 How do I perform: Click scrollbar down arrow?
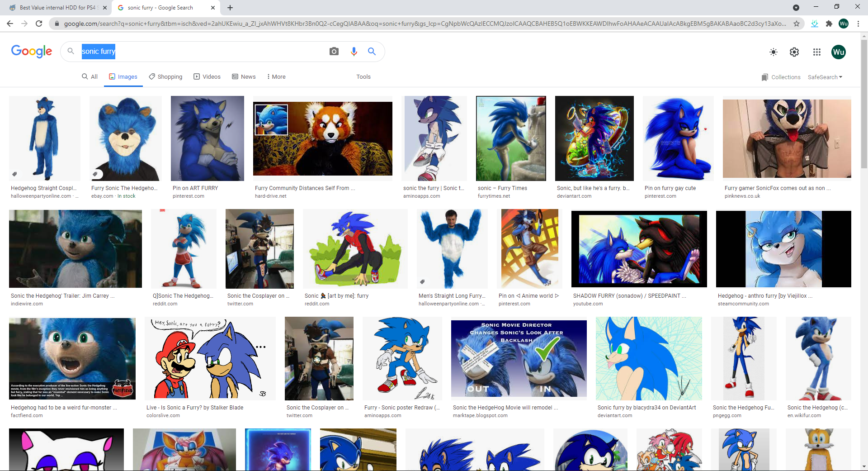coord(864,466)
